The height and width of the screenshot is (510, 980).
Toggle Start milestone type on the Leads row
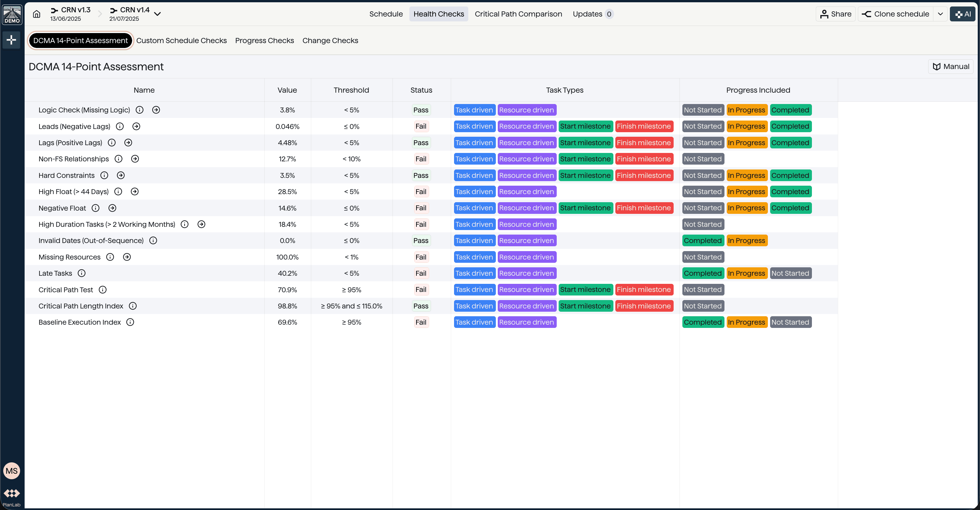tap(586, 126)
